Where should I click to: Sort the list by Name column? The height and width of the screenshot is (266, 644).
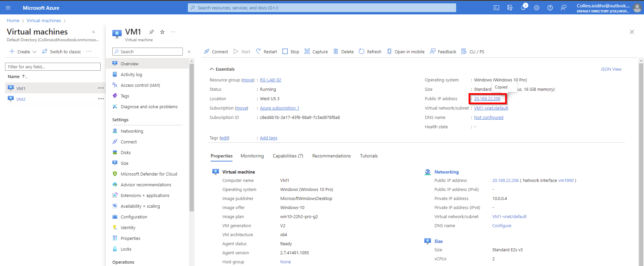[17, 76]
